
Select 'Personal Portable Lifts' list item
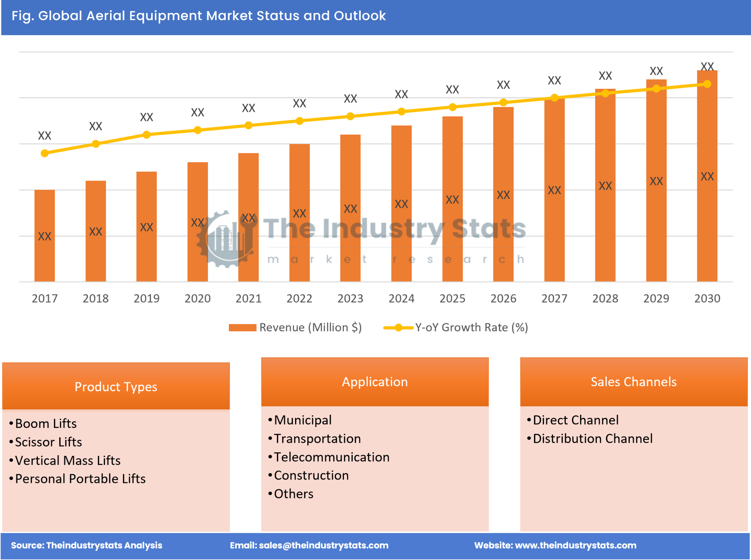pos(80,479)
